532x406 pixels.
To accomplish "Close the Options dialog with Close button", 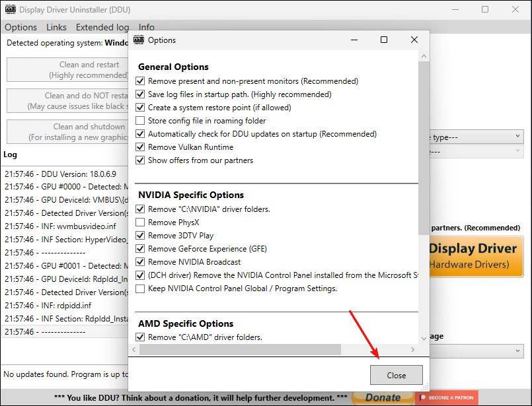I will point(396,374).
